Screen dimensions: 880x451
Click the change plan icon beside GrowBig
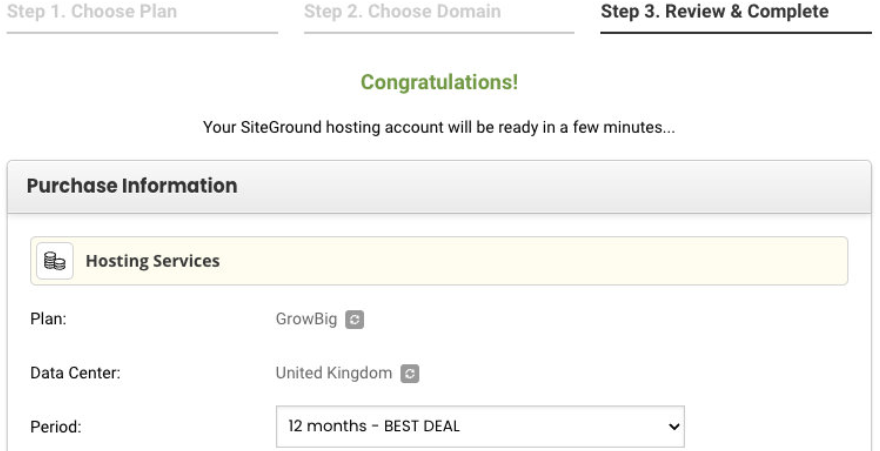(x=354, y=320)
